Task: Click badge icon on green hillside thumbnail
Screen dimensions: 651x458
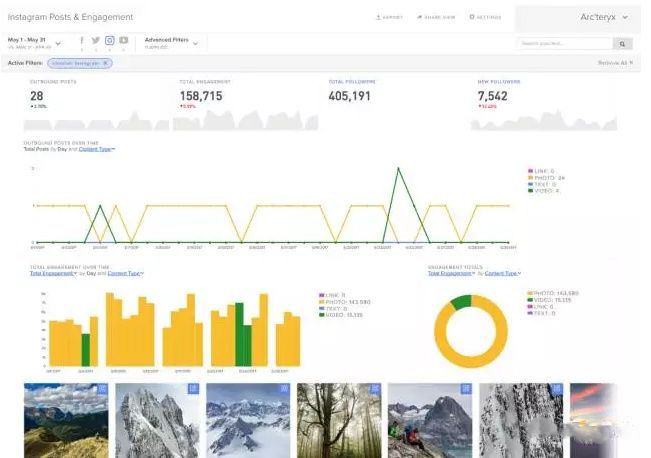Action: (103, 389)
